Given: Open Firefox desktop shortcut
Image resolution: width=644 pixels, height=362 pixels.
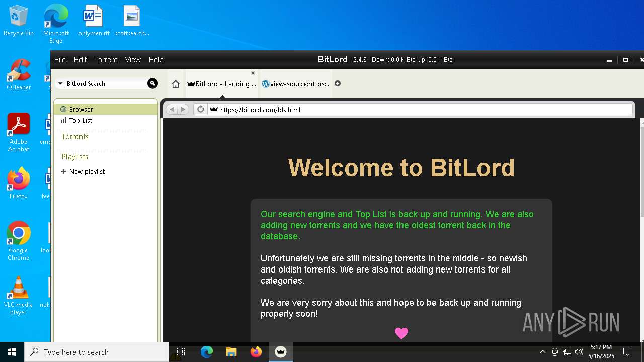Looking at the screenshot, I should point(19,184).
